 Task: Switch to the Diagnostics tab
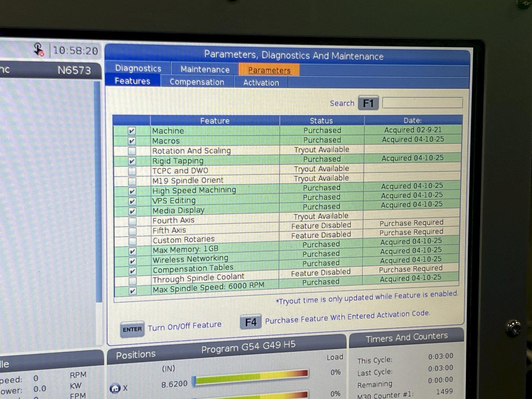click(x=138, y=68)
